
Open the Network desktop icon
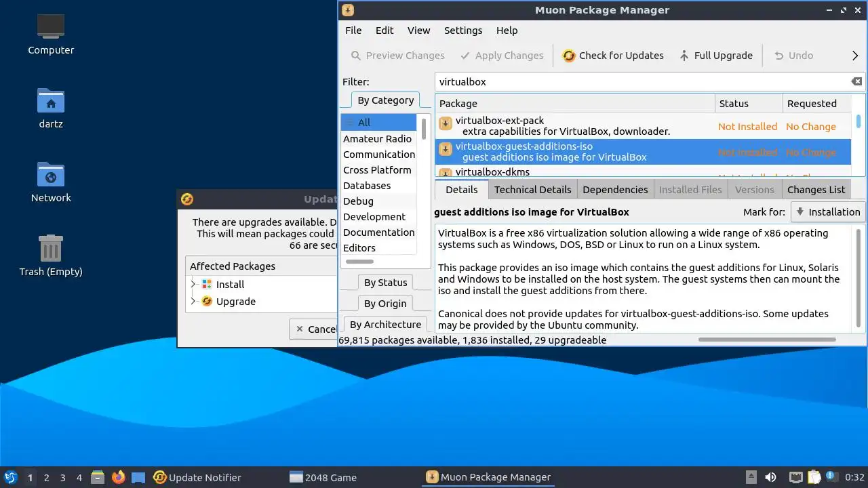coord(51,174)
